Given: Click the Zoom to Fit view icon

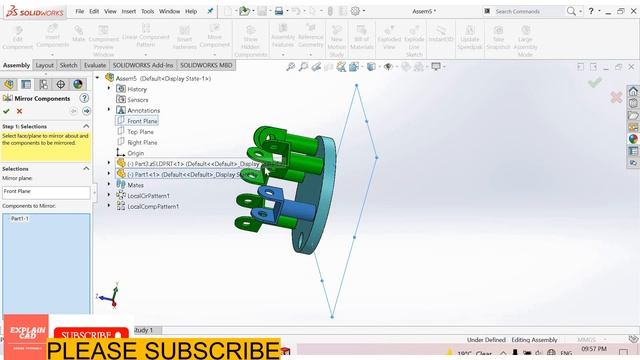Looking at the screenshot, I should (290, 67).
